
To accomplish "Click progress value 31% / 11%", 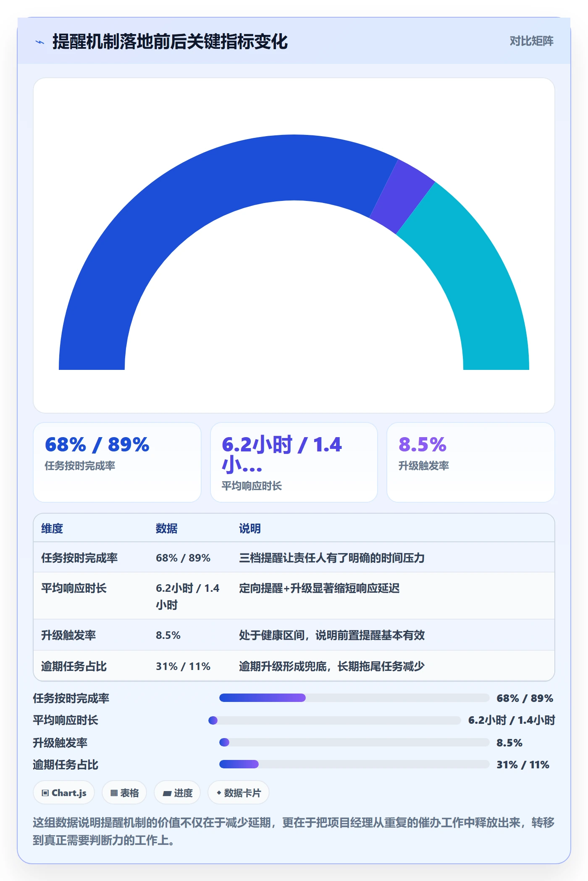I will pos(523,765).
